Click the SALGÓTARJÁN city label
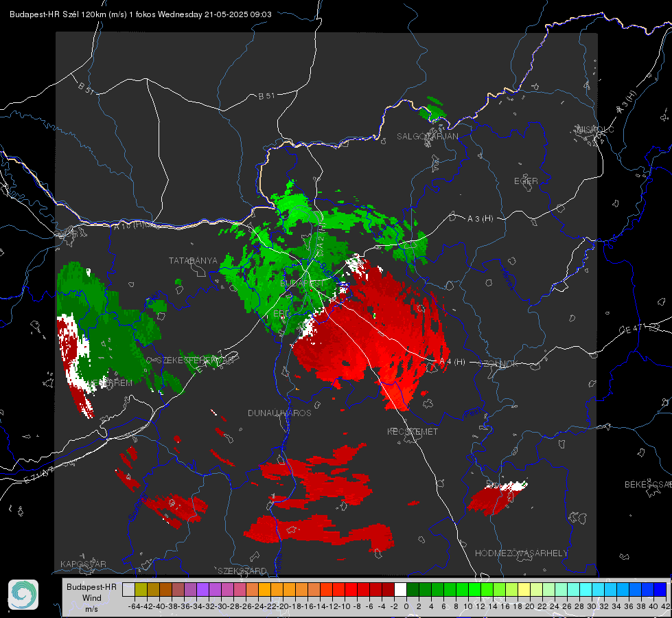Screen dimensions: 672x618 (x=427, y=137)
